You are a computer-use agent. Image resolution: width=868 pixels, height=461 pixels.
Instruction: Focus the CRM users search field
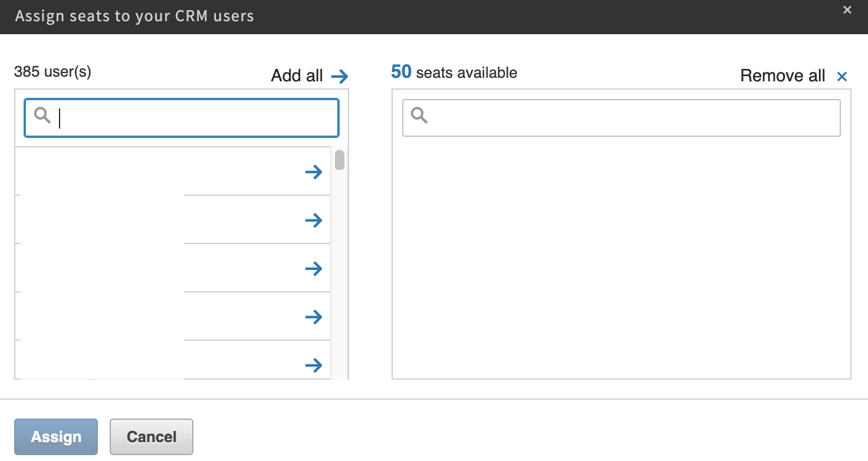[182, 118]
